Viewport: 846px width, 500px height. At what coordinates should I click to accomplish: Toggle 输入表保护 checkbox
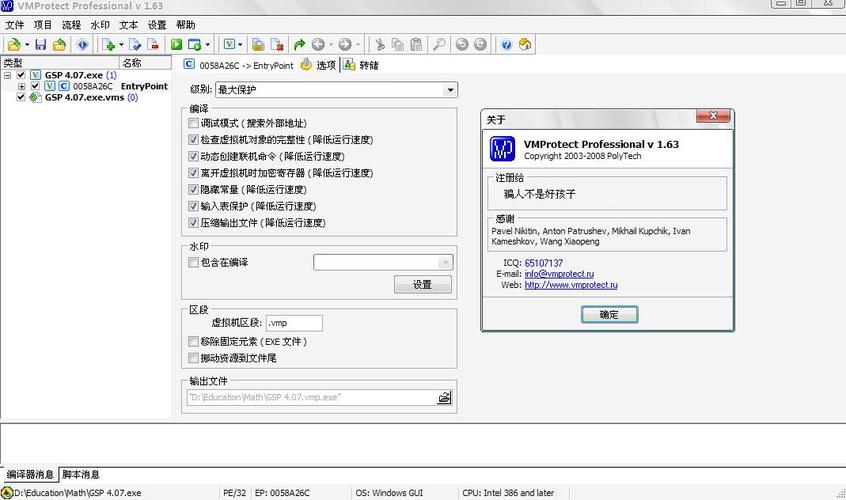click(193, 206)
